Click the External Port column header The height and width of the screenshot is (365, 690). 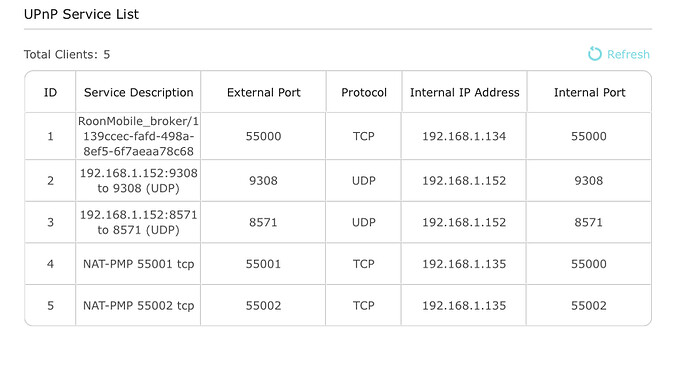tap(264, 92)
